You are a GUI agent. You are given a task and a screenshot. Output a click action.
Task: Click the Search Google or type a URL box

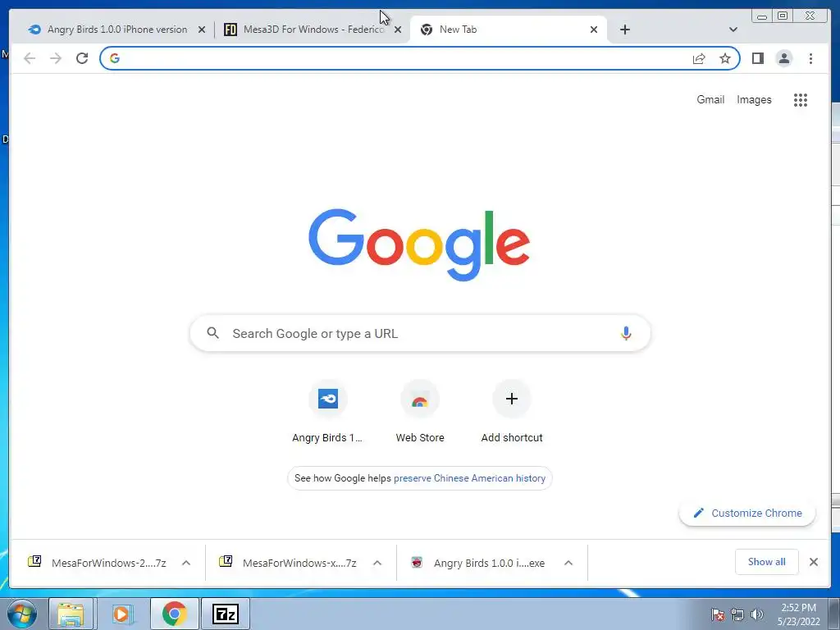coord(420,333)
